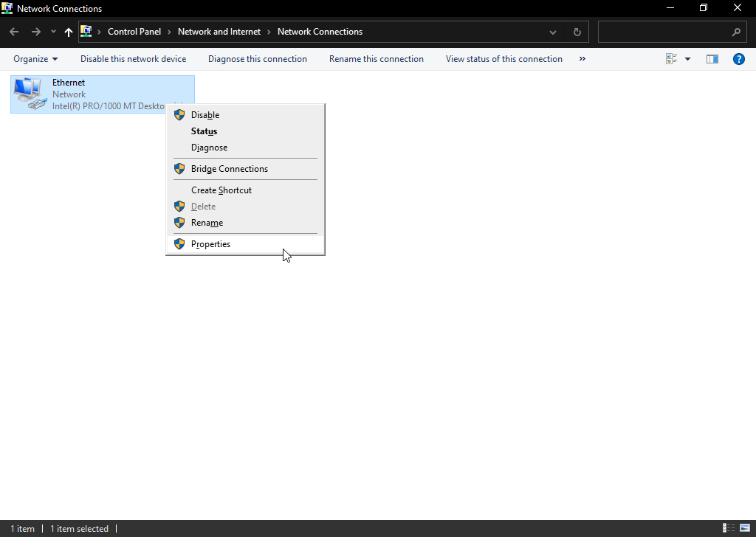This screenshot has height=537, width=756.
Task: Click Diagnose this connection button
Action: coord(257,59)
